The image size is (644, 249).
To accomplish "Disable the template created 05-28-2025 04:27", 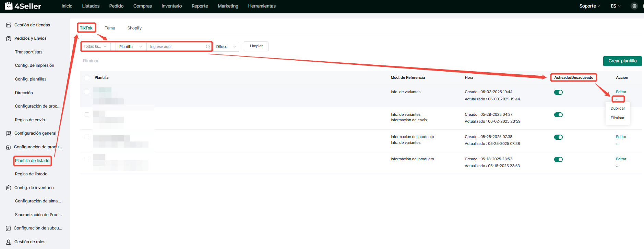I will [x=558, y=115].
